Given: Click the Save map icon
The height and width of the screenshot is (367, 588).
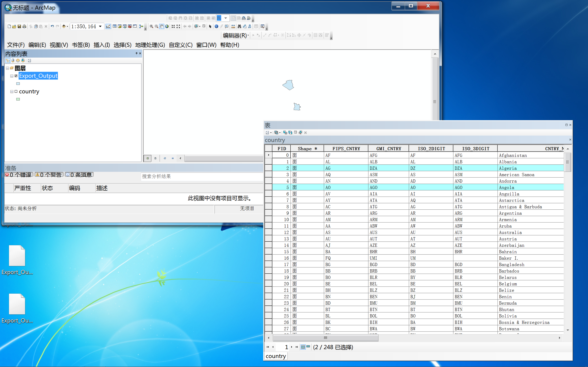Looking at the screenshot, I should [x=19, y=27].
